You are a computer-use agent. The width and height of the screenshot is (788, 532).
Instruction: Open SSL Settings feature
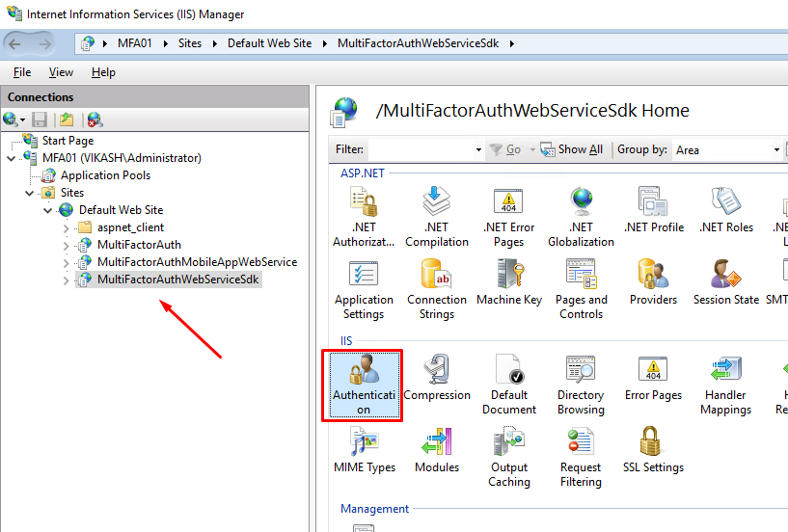click(x=653, y=450)
